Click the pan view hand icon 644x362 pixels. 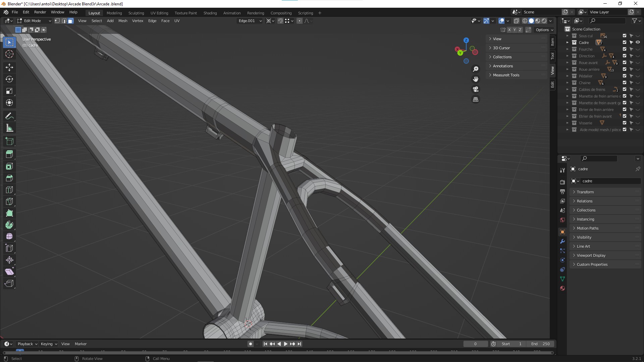tap(476, 79)
